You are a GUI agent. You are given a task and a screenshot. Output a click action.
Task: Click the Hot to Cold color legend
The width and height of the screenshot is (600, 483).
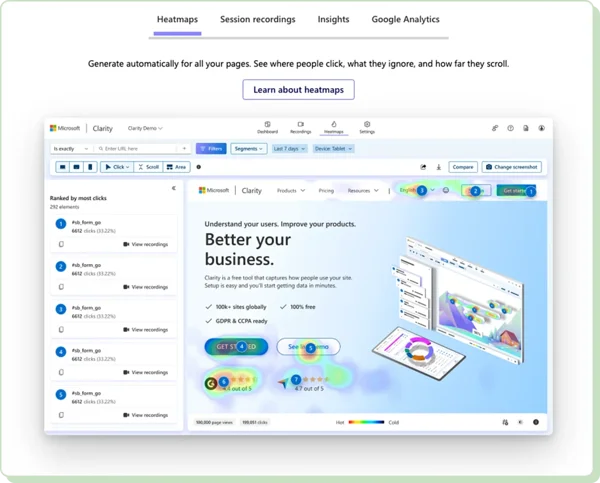(x=367, y=422)
